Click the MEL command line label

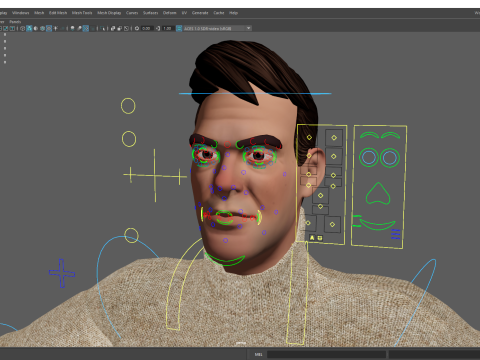(x=259, y=354)
